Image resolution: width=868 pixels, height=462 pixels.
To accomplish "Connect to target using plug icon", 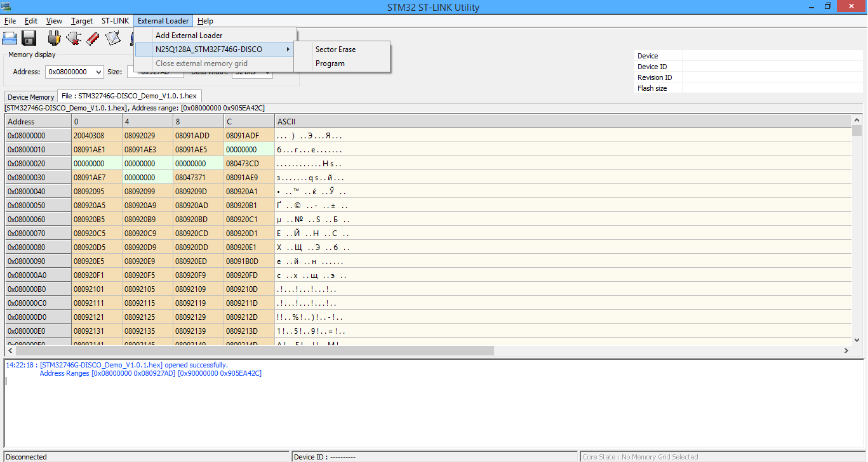I will click(54, 37).
